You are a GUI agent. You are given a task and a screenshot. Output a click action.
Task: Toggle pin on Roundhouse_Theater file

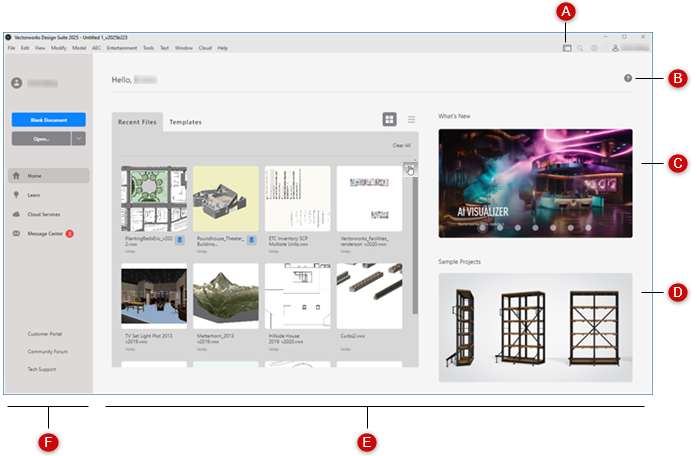point(251,240)
